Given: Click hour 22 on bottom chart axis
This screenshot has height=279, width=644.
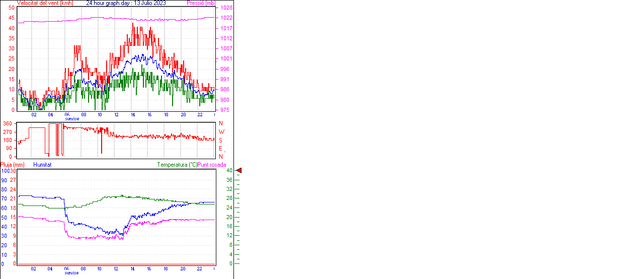Looking at the screenshot, I should (x=199, y=269).
